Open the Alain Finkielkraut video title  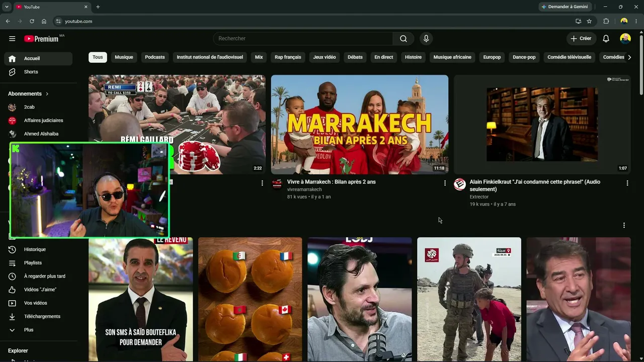(535, 186)
